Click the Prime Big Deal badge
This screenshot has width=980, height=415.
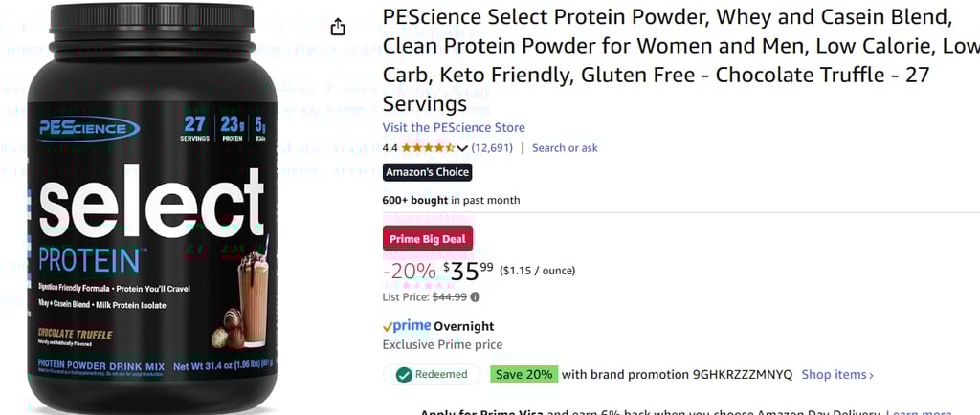click(x=427, y=239)
